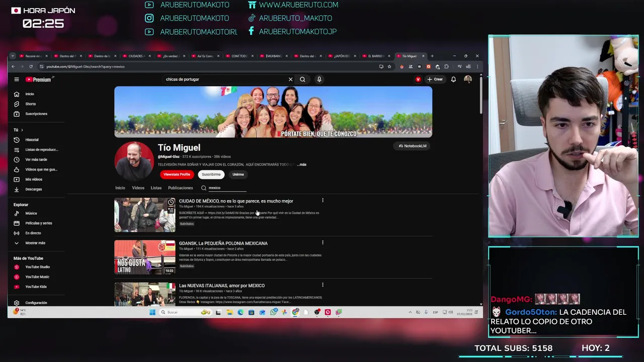Click the page vertical scrollbar
Viewport: 644px width, 362px height.
pos(480,96)
